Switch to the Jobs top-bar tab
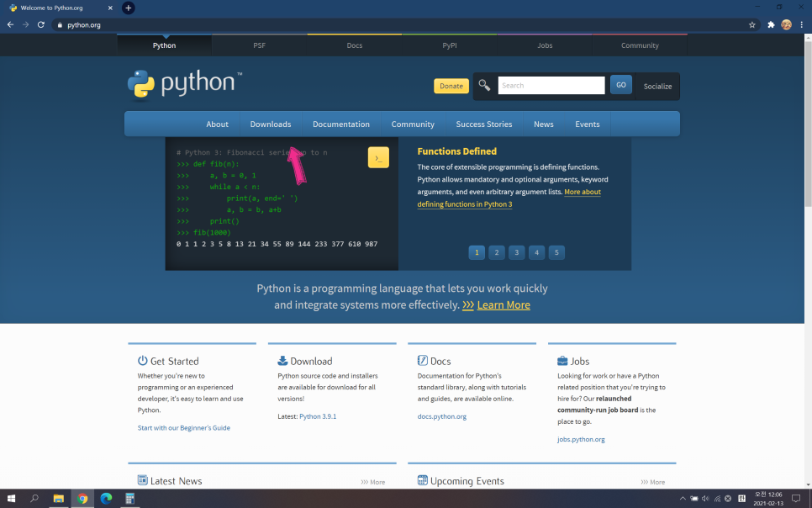The width and height of the screenshot is (812, 508). [x=545, y=45]
